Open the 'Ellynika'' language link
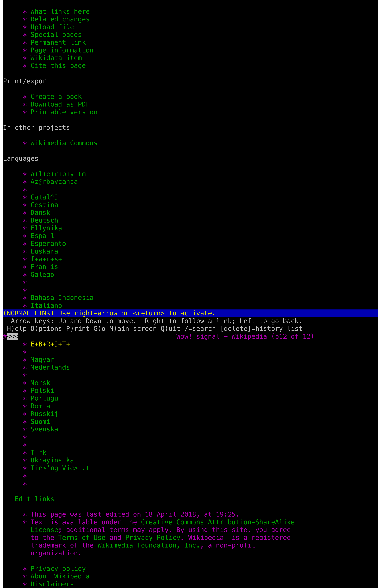Image resolution: width=378 pixels, height=588 pixels. point(48,228)
